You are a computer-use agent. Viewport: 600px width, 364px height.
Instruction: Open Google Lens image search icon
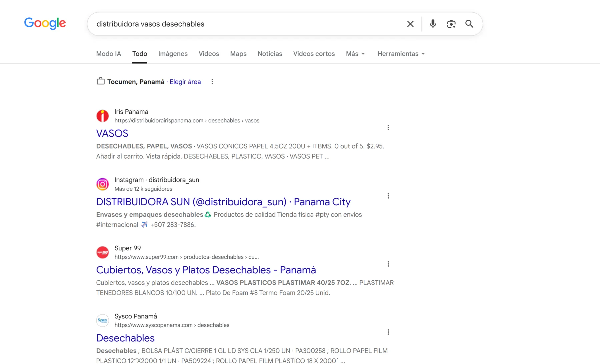(x=451, y=24)
